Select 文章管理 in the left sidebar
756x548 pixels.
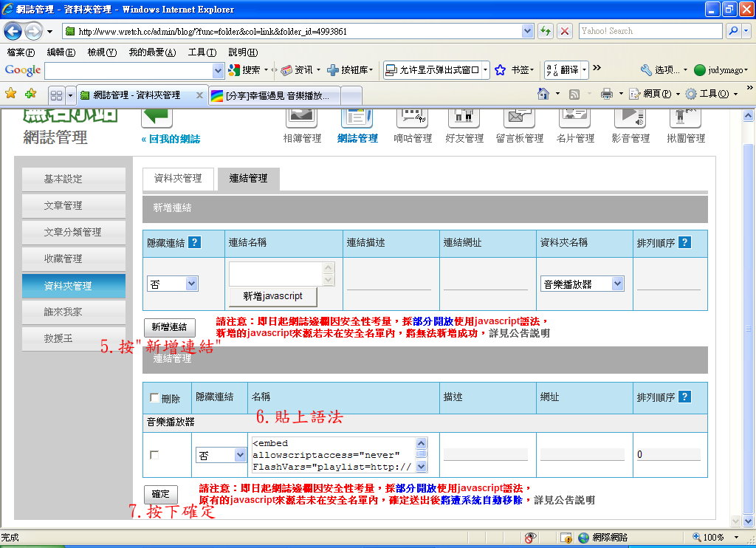[x=74, y=205]
